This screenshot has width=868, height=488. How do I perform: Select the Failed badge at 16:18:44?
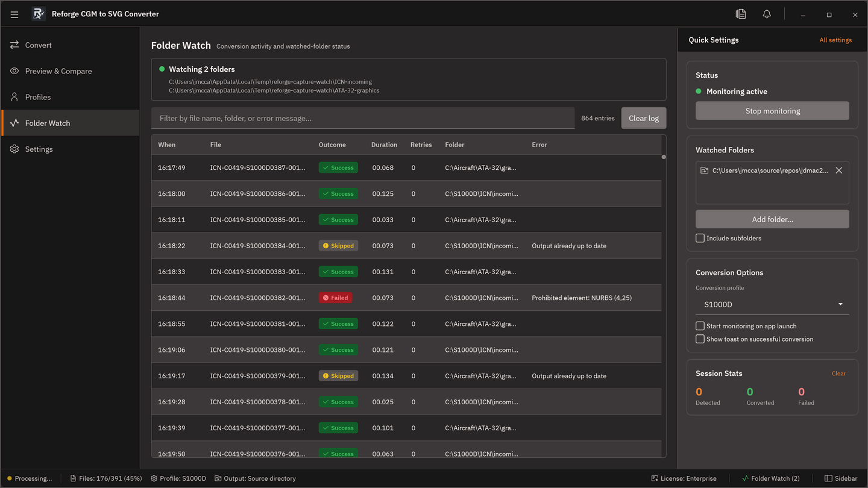(335, 298)
